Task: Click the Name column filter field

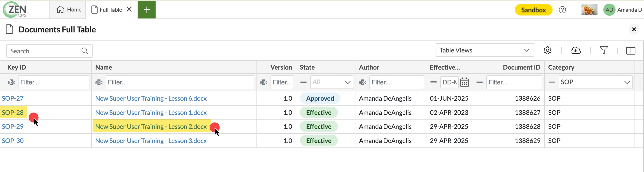Action: click(x=180, y=82)
